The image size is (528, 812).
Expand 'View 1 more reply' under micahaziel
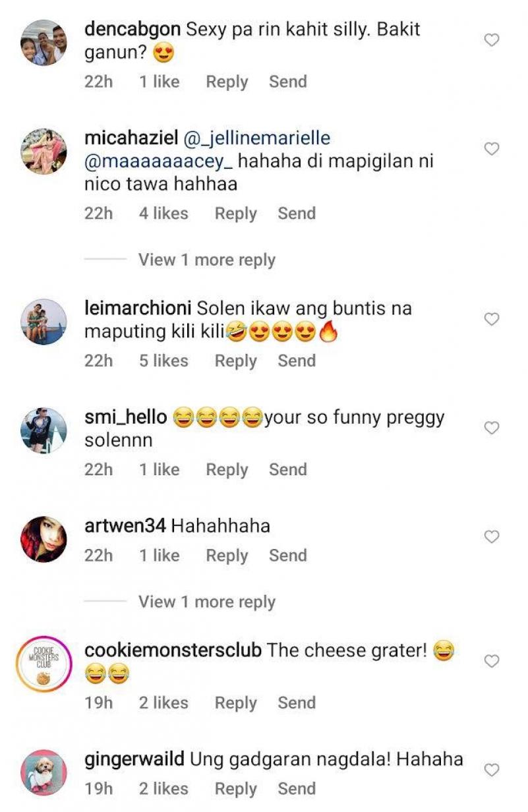click(206, 260)
